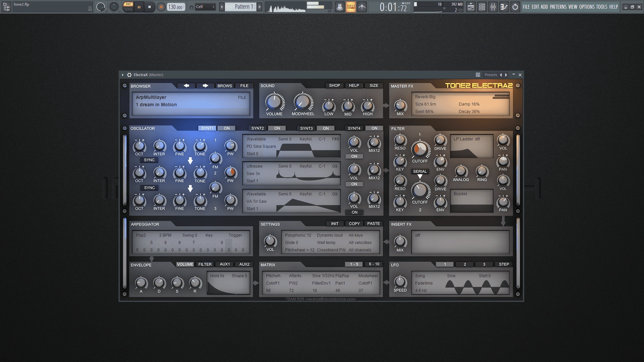The image size is (644, 362).
Task: Click the headphone snap icon beside Cell
Action: click(192, 7)
